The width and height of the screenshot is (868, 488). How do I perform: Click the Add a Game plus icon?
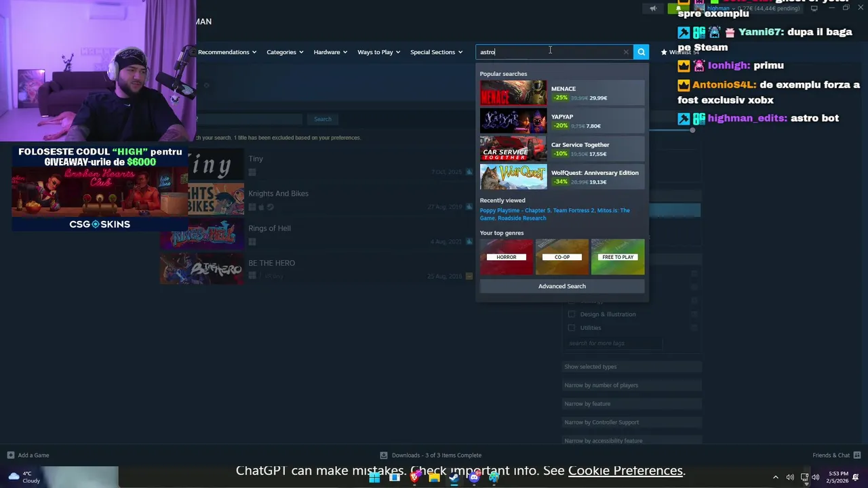[11, 455]
